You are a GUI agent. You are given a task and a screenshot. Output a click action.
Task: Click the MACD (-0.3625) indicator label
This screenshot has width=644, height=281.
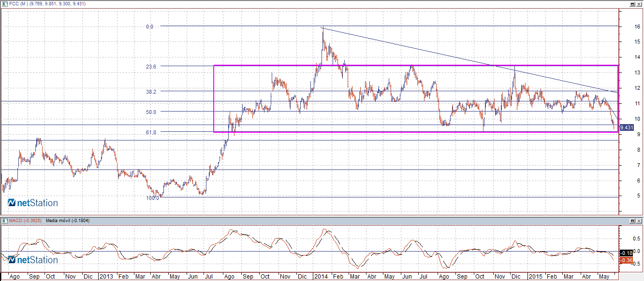pyautogui.click(x=26, y=221)
